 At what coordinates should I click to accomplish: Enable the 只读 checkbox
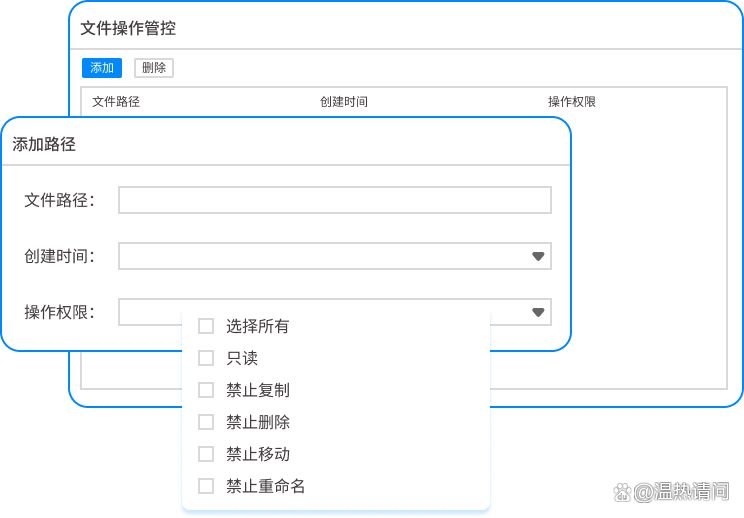click(206, 358)
